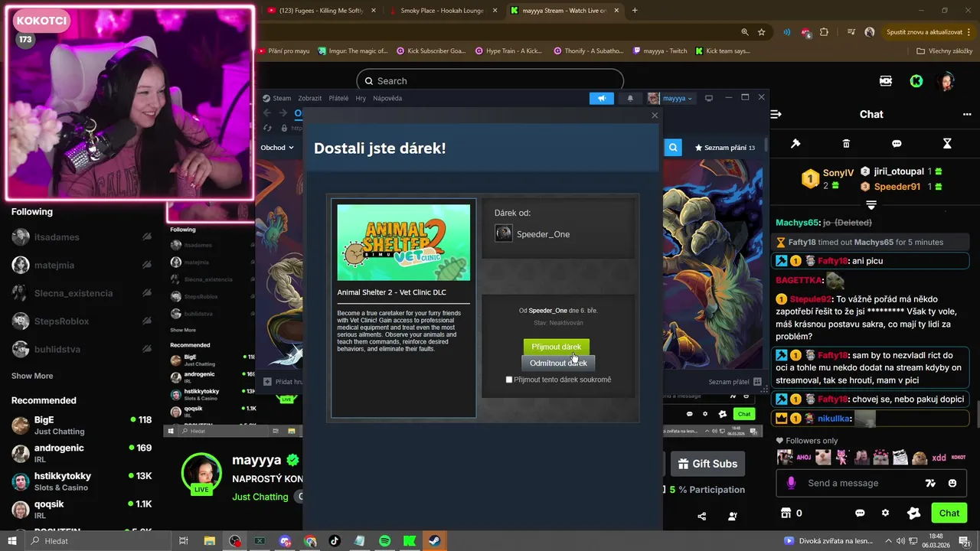Screen dimensions: 980x551
Task: Send message with green Chat button
Action: 949,514
